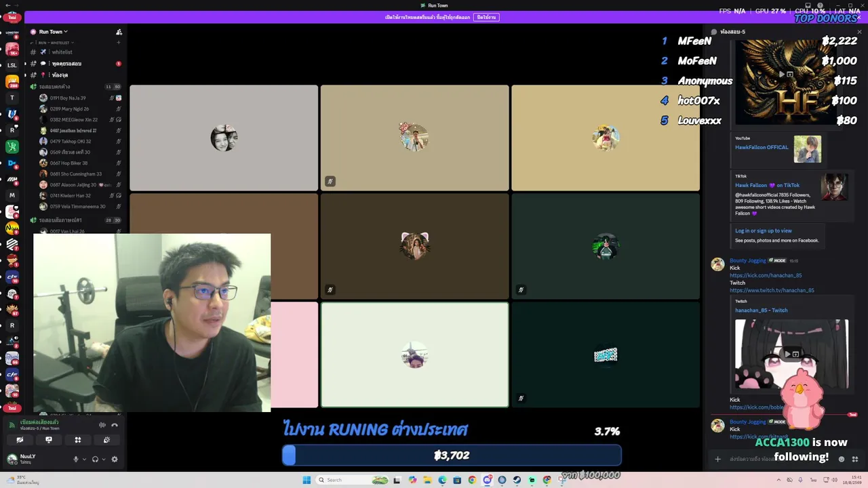Open Discord user settings gear

(115, 459)
